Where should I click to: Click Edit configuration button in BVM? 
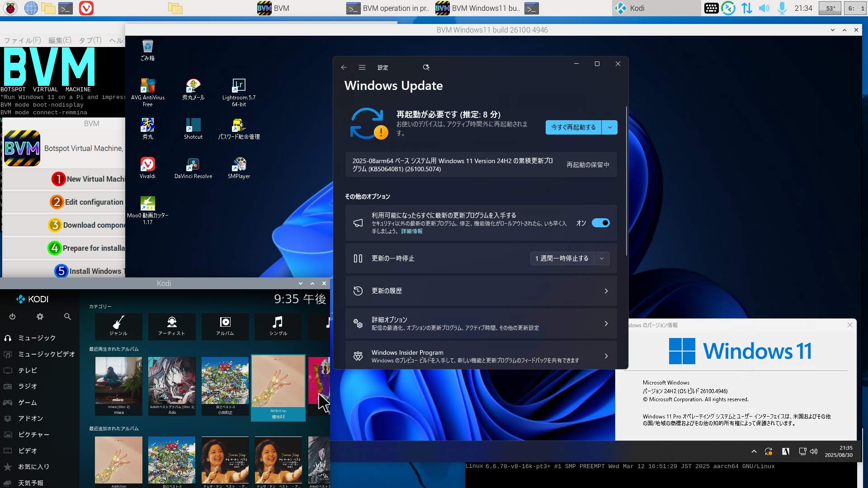(x=64, y=202)
